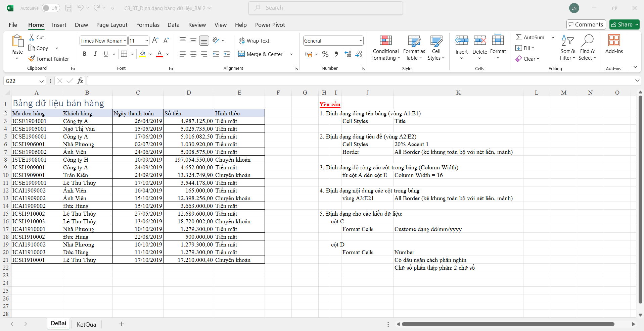Click the Insert Function fx icon

pos(80,81)
